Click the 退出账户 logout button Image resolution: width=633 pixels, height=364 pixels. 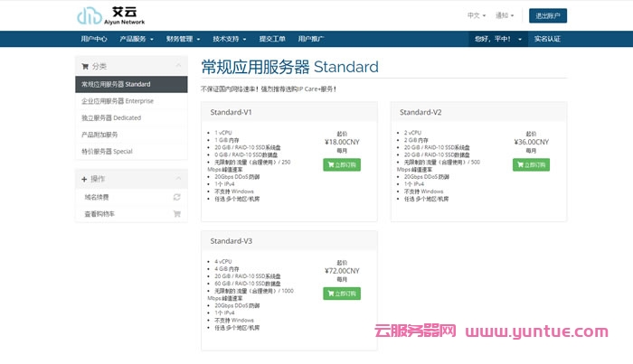click(x=549, y=15)
